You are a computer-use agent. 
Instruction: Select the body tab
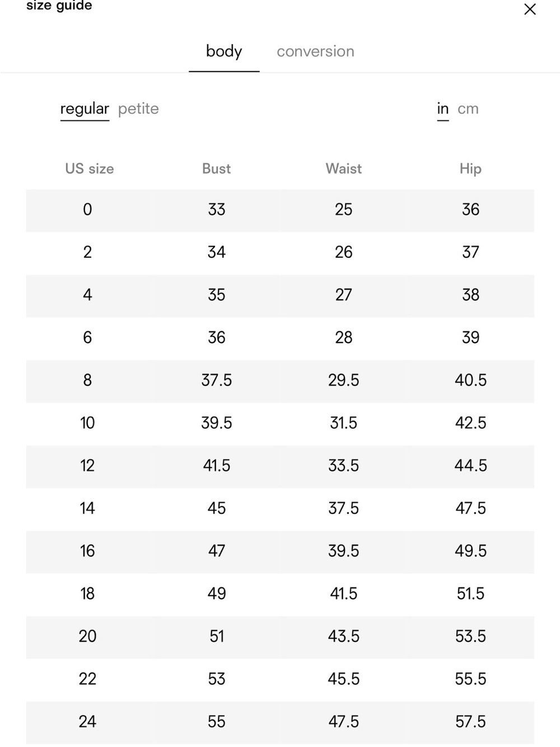click(224, 52)
